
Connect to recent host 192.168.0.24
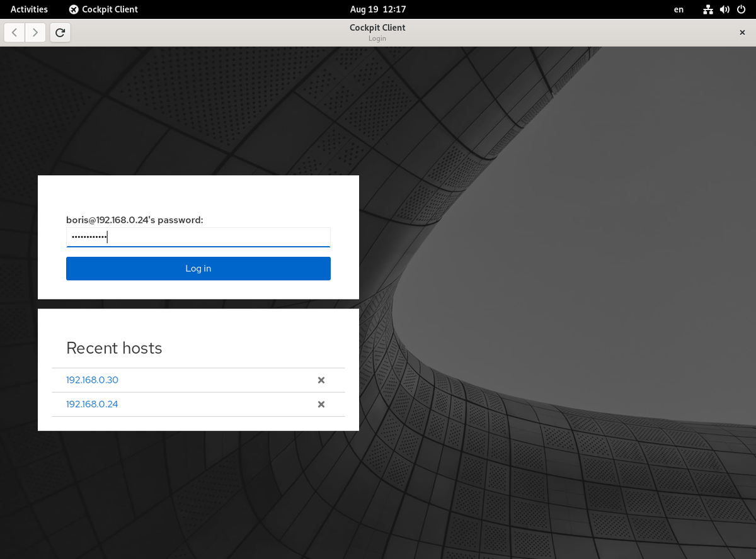pos(92,404)
